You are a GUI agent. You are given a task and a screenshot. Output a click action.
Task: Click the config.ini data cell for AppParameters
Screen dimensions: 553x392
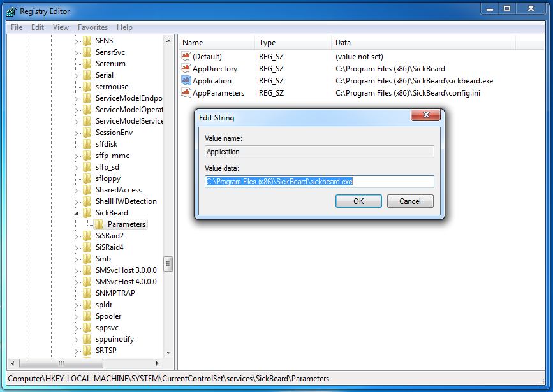tap(408, 93)
